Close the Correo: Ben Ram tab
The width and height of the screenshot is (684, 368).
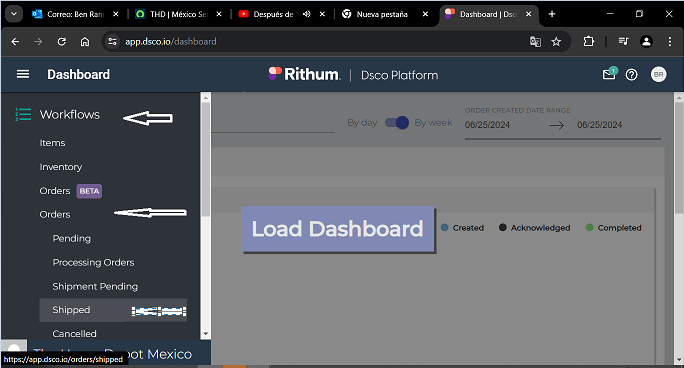click(x=116, y=14)
